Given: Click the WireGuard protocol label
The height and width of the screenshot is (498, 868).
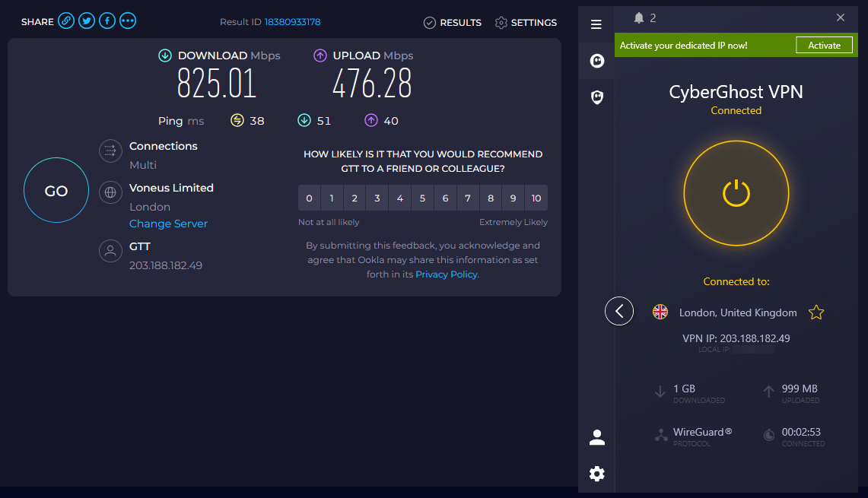Looking at the screenshot, I should [x=702, y=432].
